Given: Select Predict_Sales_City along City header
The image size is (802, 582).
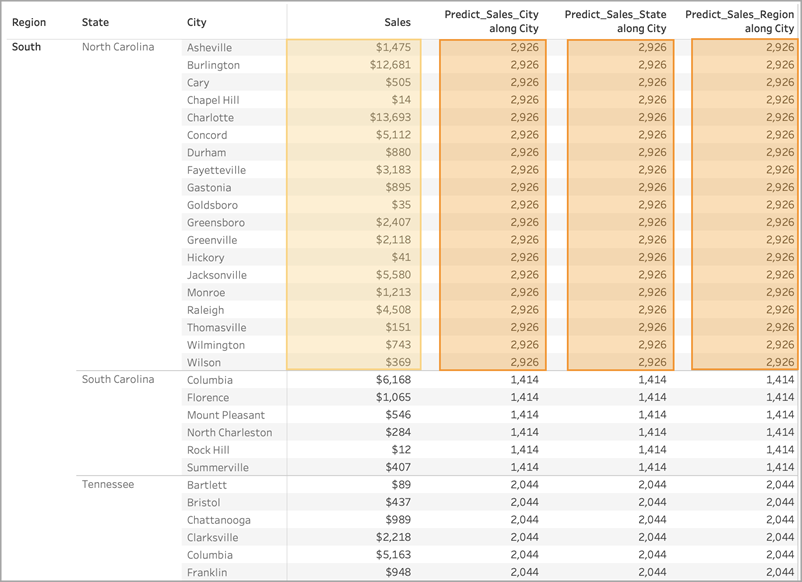Looking at the screenshot, I should [x=491, y=21].
